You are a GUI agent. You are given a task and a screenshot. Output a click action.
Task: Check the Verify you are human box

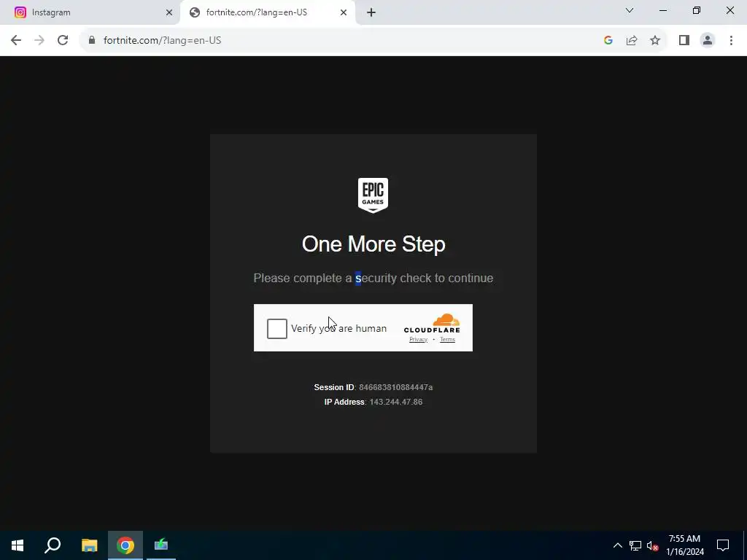[276, 329]
